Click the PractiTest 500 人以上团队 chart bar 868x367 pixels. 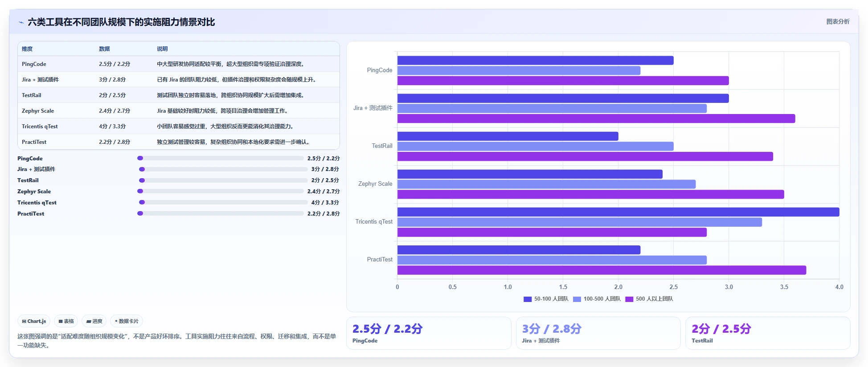coord(602,270)
